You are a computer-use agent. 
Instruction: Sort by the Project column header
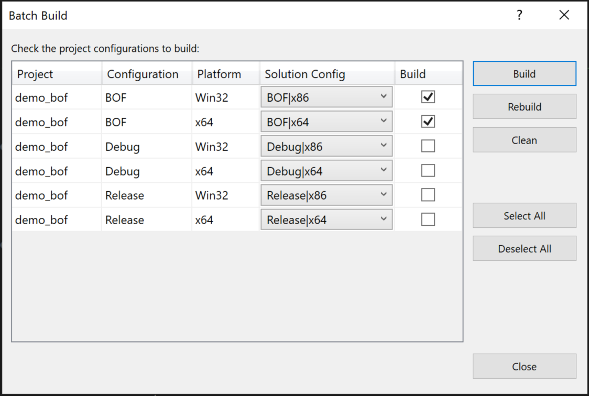tap(57, 74)
